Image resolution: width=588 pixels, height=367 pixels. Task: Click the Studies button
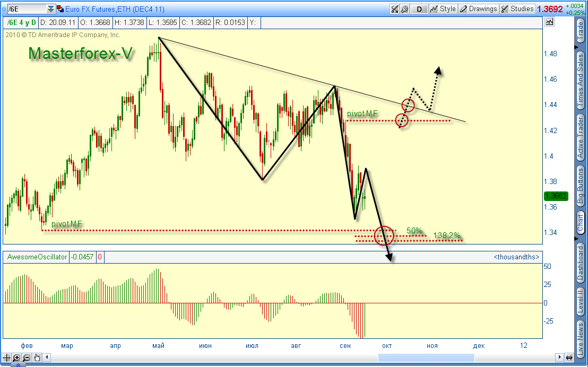[x=517, y=9]
